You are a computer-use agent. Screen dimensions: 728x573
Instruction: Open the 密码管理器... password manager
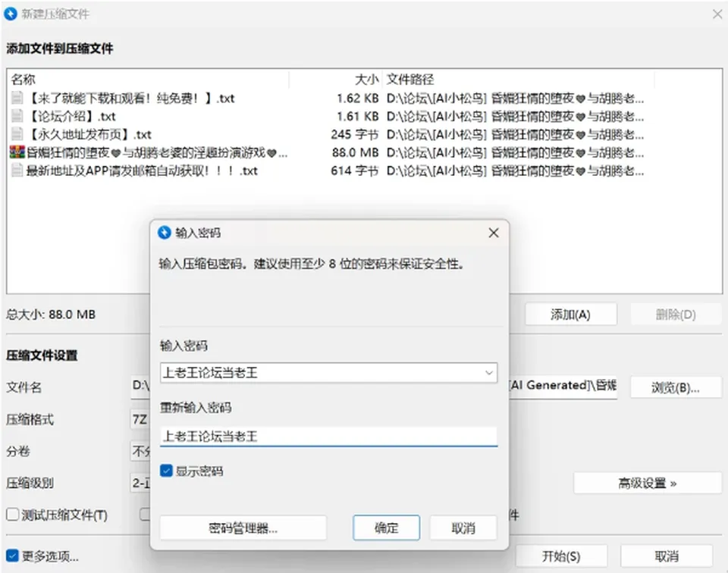[243, 528]
